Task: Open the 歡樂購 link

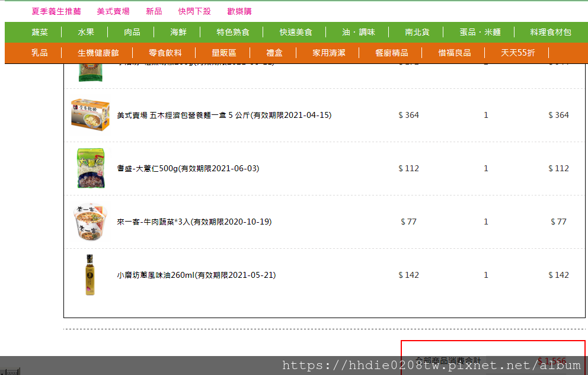Action: 239,11
